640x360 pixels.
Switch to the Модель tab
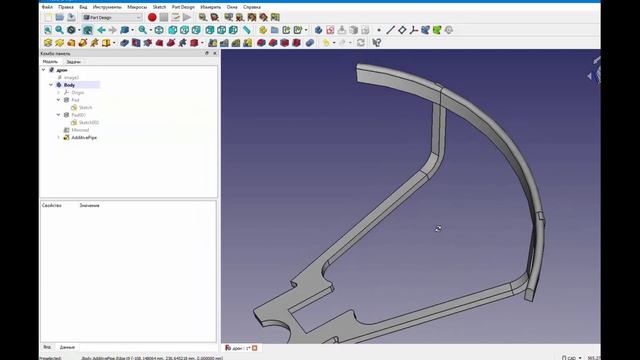click(51, 62)
